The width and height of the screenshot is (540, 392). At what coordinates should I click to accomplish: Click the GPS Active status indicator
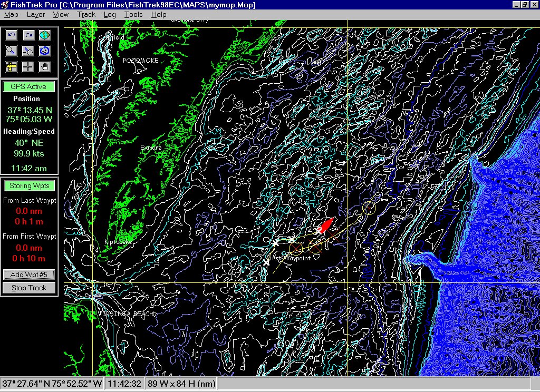(x=28, y=87)
